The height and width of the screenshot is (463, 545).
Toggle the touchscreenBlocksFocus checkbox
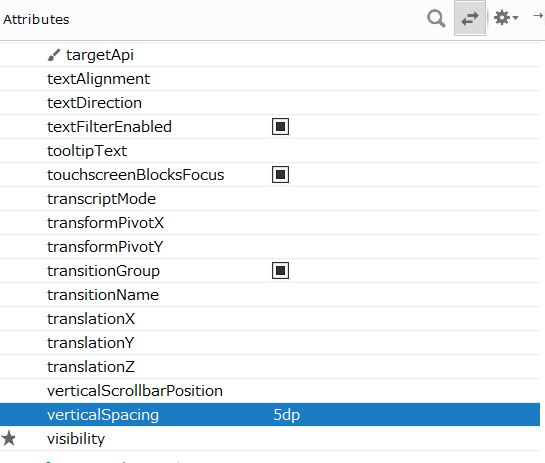coord(280,174)
